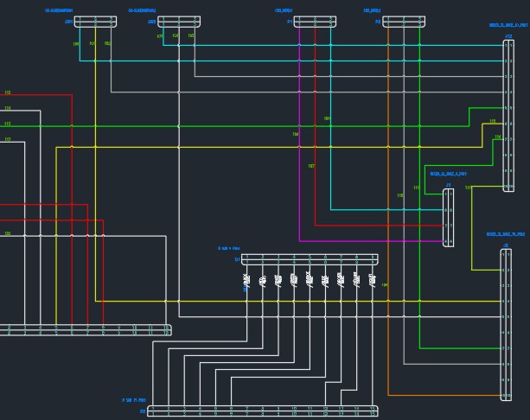Select the top-left three-pin switch connector
Viewport: 530px width, 420px height.
(x=95, y=22)
